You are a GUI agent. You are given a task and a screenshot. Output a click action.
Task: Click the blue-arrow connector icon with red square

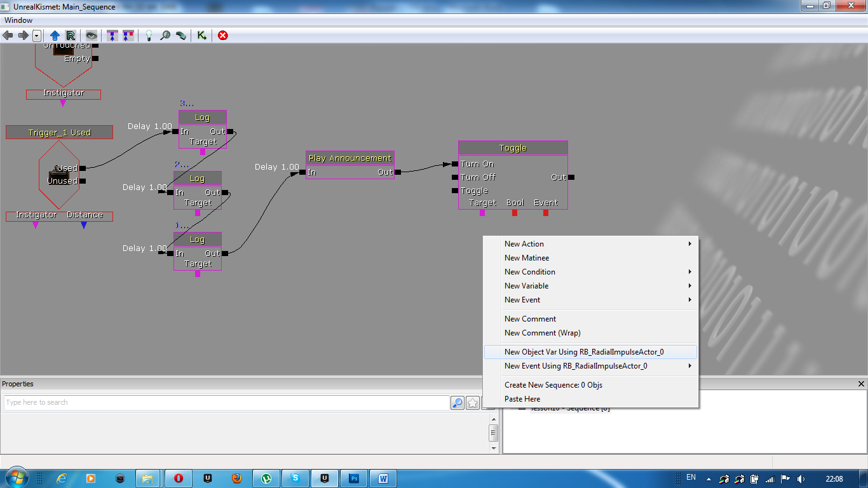(128, 36)
